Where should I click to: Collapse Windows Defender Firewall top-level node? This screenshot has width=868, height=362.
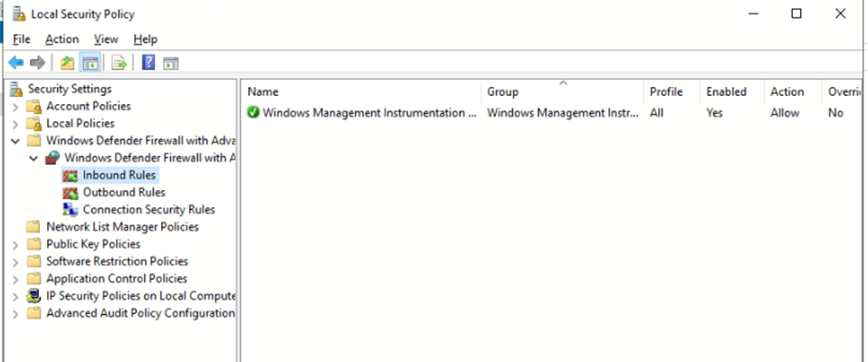[15, 141]
